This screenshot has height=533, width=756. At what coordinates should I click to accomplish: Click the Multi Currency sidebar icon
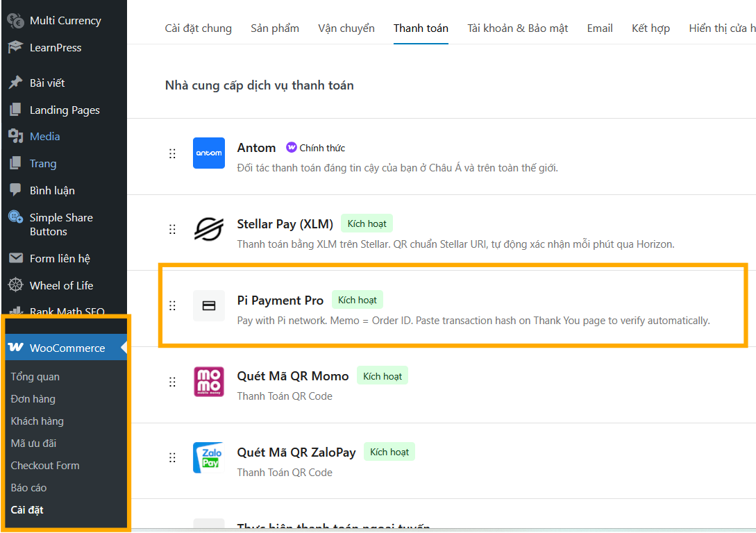[x=15, y=21]
